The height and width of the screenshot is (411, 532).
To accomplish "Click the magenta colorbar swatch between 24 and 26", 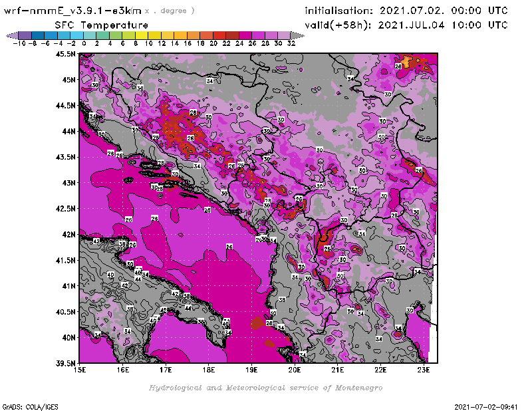I will click(x=245, y=35).
